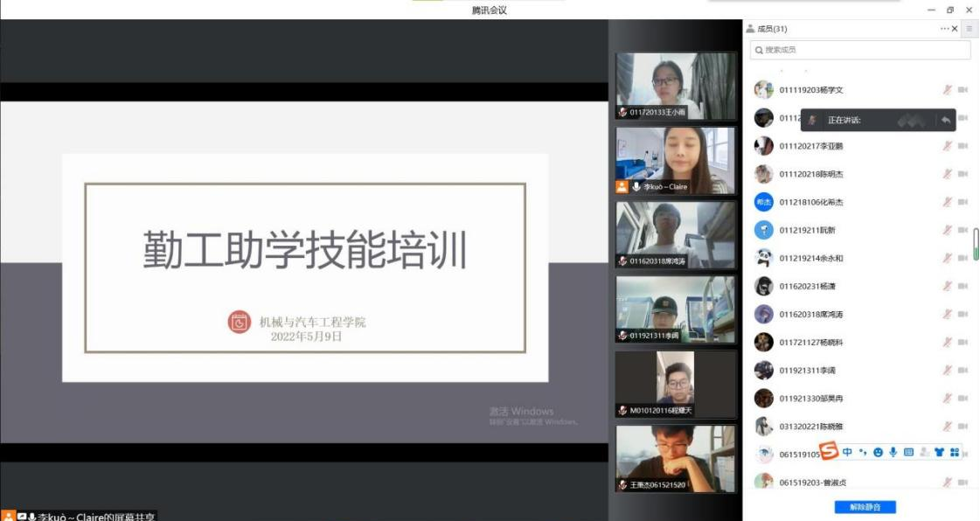Toggle camera icon for 011120217李亚鹏

tap(963, 146)
